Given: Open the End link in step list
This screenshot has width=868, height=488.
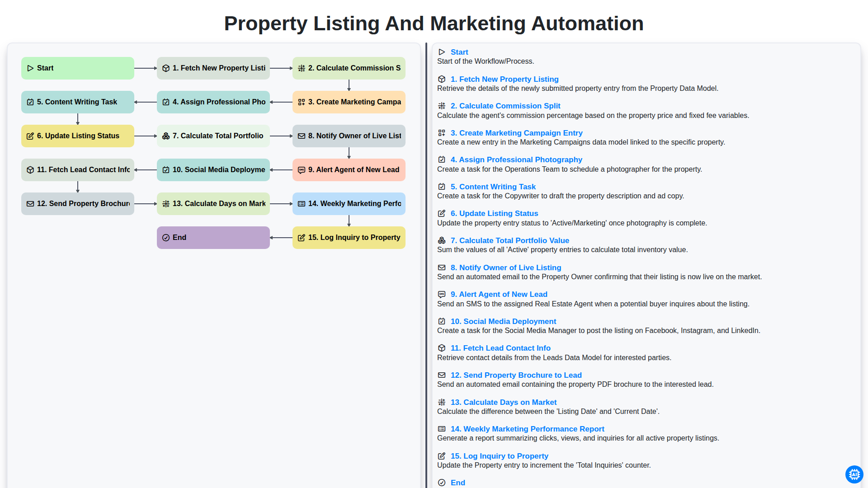Looking at the screenshot, I should point(458,483).
